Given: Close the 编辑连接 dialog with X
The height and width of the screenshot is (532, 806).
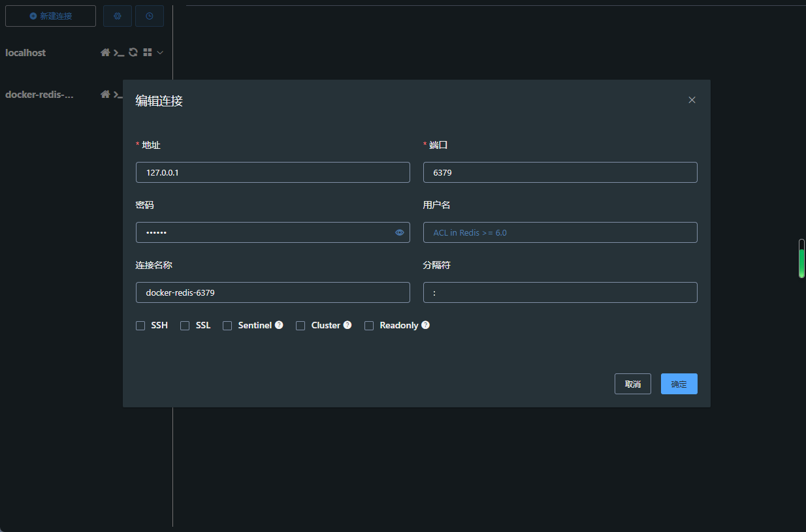Looking at the screenshot, I should [x=692, y=100].
